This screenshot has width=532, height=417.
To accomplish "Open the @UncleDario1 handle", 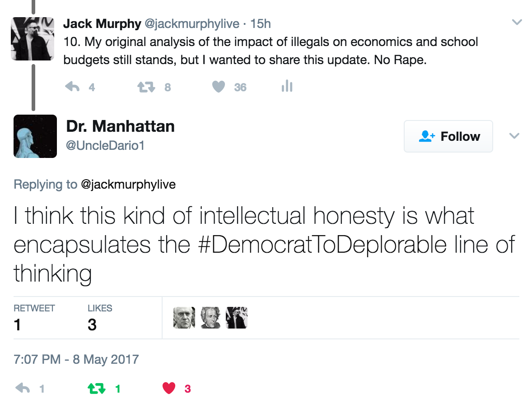I will coord(105,146).
